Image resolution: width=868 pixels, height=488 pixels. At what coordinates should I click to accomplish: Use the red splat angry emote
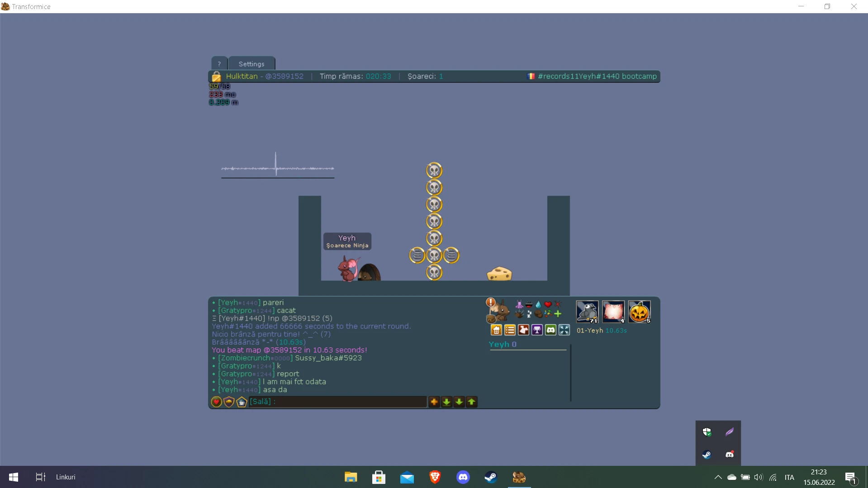pos(558,304)
